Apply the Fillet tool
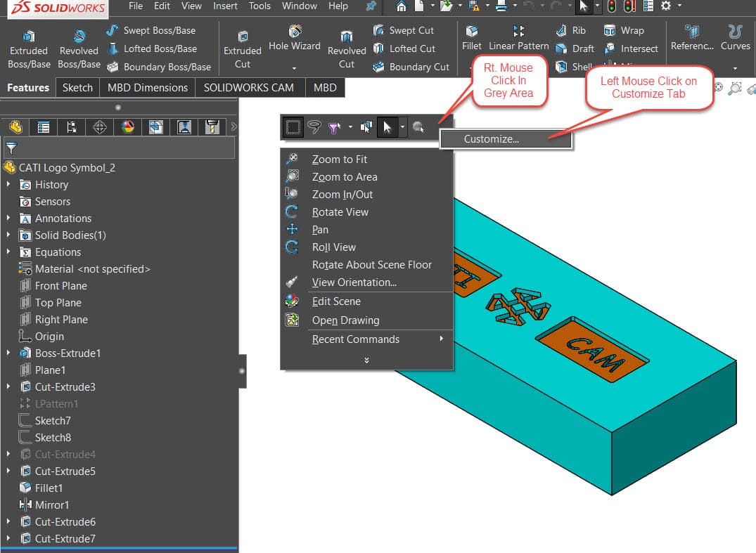This screenshot has height=553, width=756. pyautogui.click(x=472, y=38)
